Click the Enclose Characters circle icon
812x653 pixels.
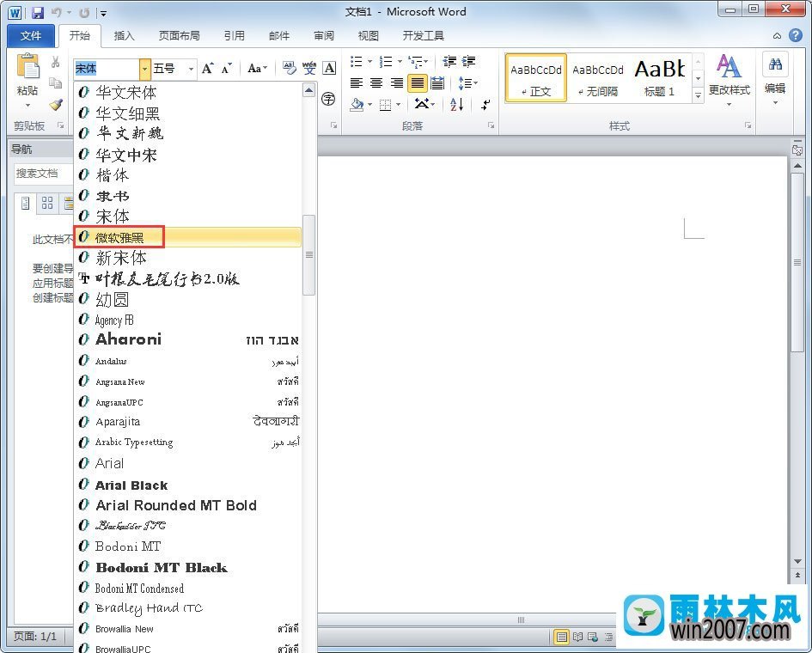[328, 99]
